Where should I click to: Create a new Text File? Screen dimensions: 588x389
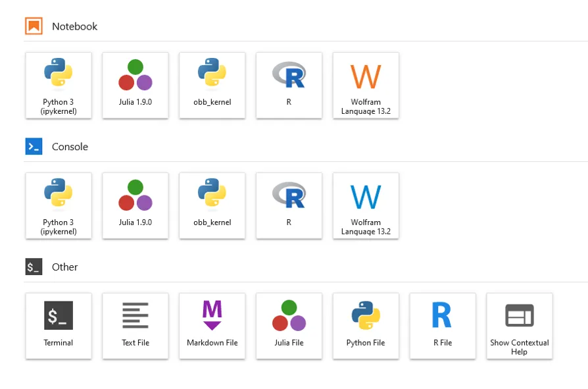(135, 326)
